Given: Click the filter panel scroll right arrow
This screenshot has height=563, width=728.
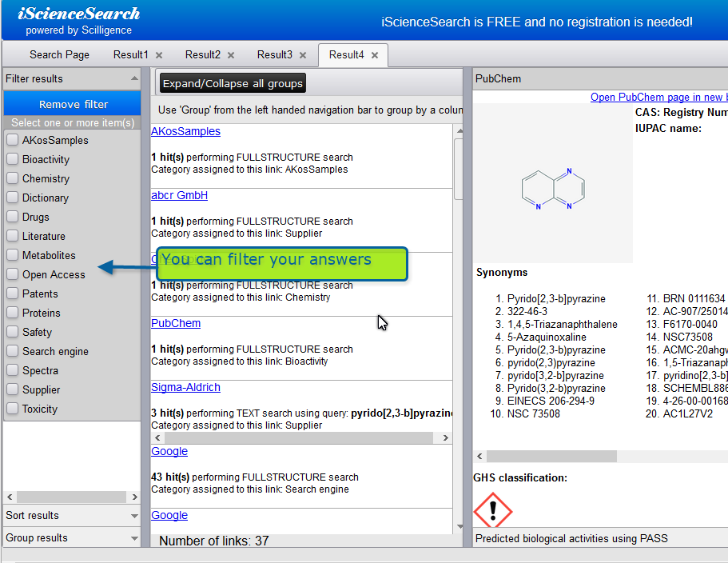Looking at the screenshot, I should (134, 497).
